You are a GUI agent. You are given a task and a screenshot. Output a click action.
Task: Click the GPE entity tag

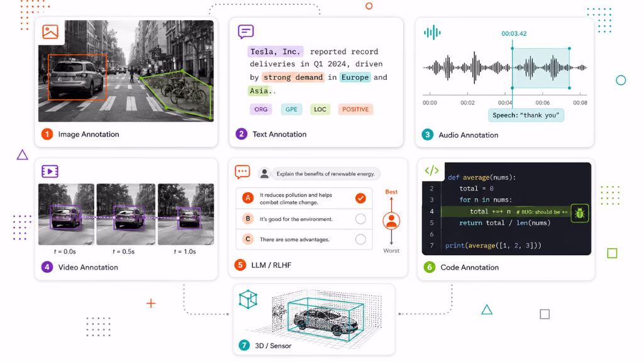[291, 109]
